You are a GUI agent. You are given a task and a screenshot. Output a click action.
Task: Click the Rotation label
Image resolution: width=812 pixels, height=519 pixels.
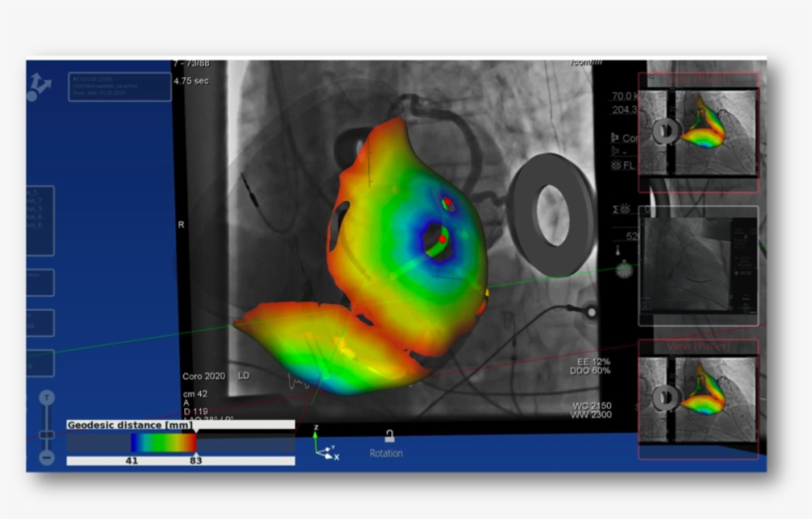tap(386, 454)
